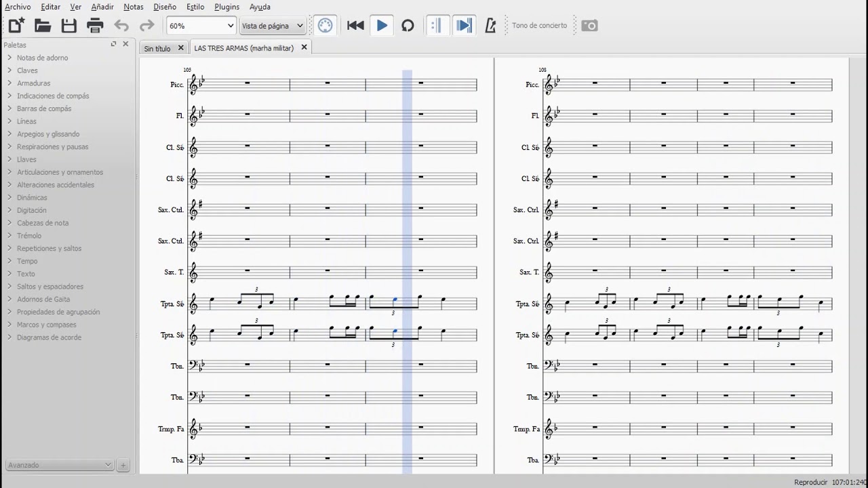Open the Ayuda menu
The height and width of the screenshot is (488, 868).
pyautogui.click(x=260, y=7)
